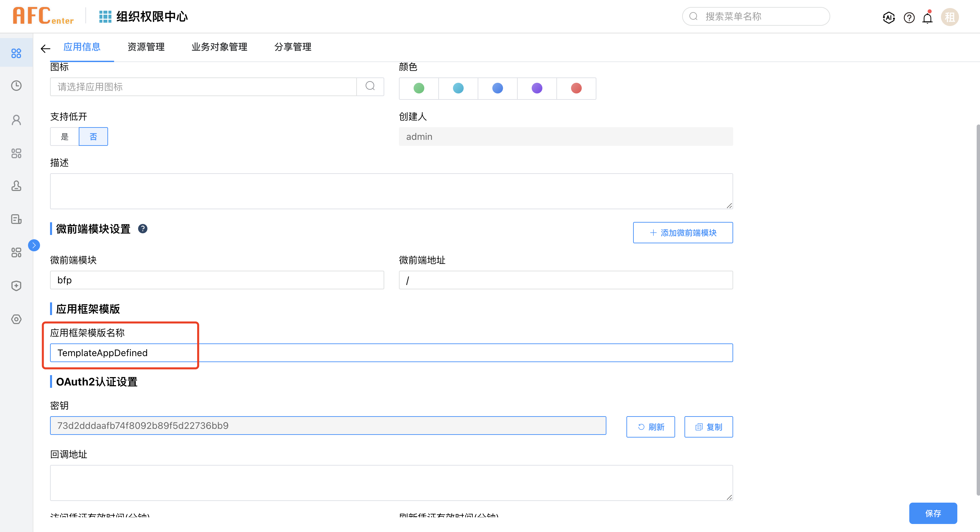The width and height of the screenshot is (980, 532).
Task: Open the help question mark icon
Action: click(909, 17)
